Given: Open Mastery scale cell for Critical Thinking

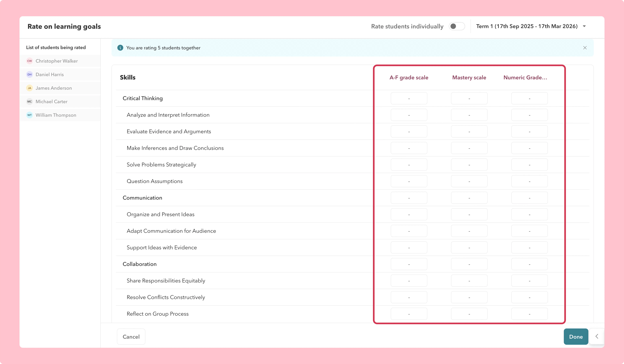Looking at the screenshot, I should [x=469, y=98].
